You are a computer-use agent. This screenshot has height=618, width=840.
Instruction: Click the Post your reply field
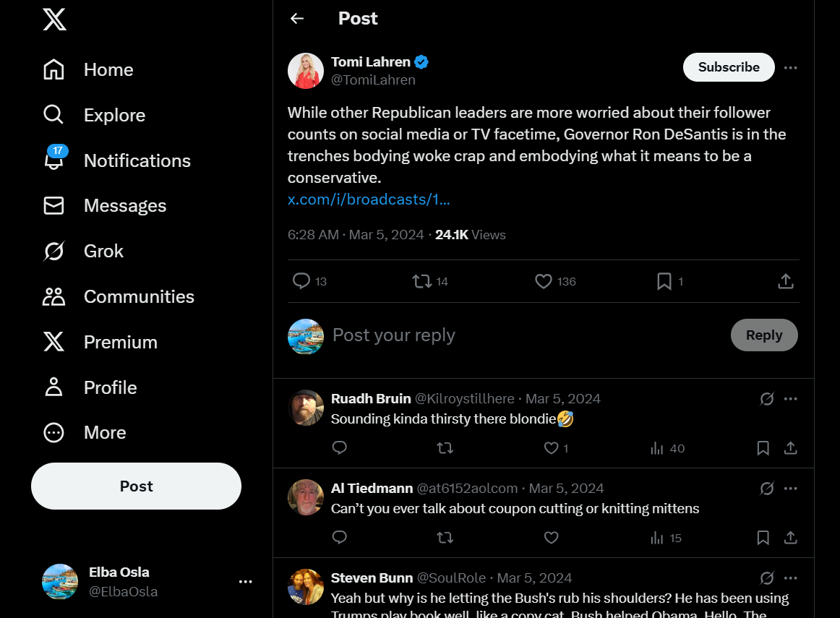click(x=506, y=335)
